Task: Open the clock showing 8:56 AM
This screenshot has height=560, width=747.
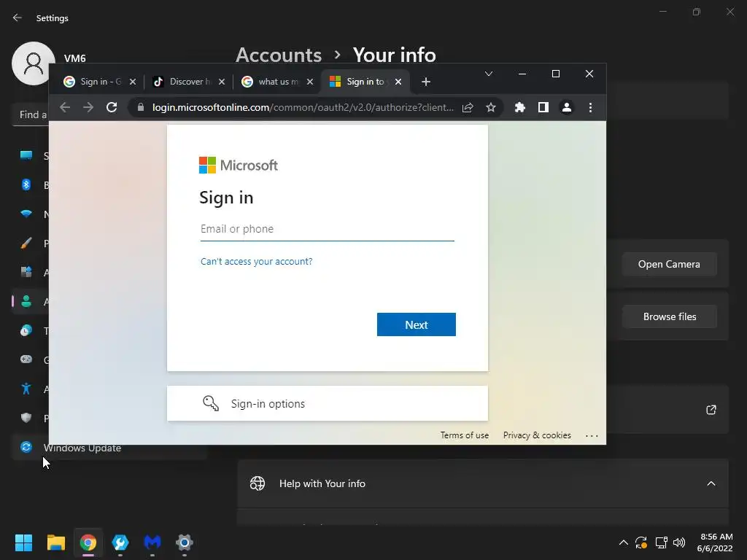Action: tap(715, 542)
